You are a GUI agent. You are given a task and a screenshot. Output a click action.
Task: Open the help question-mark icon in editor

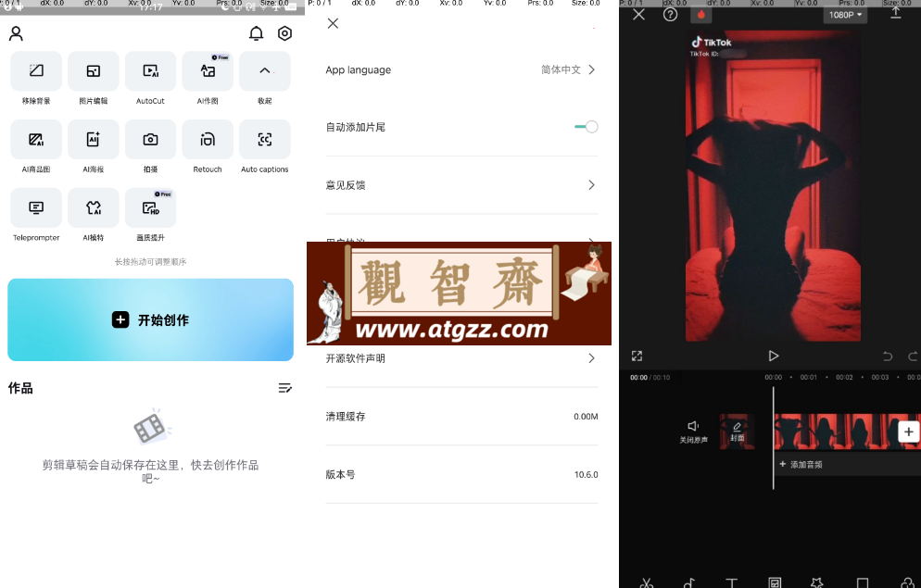670,15
